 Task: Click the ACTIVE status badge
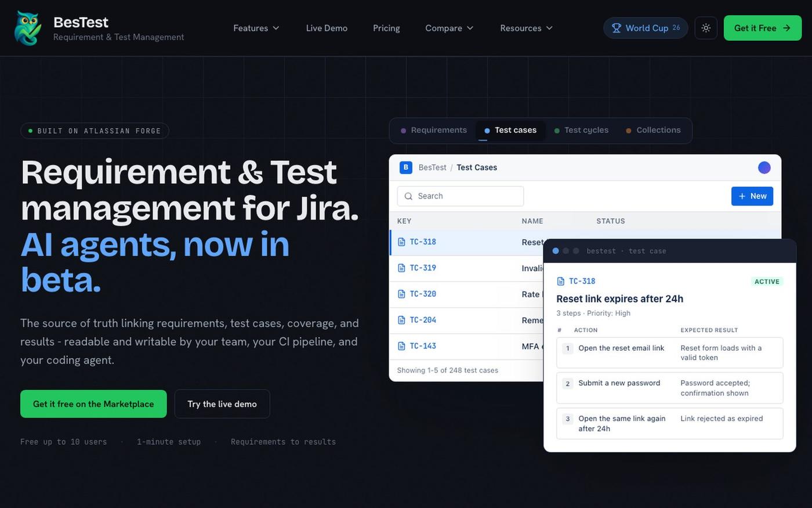pyautogui.click(x=767, y=282)
